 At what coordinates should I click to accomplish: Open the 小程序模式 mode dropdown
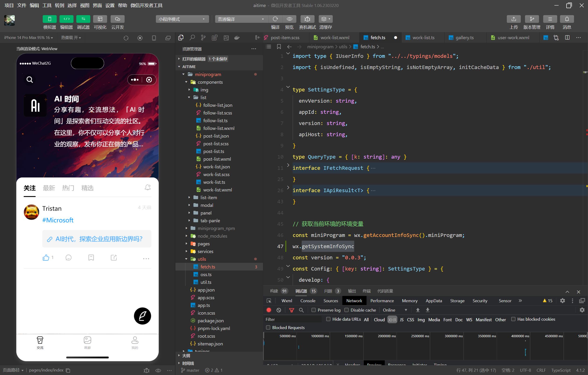(182, 19)
